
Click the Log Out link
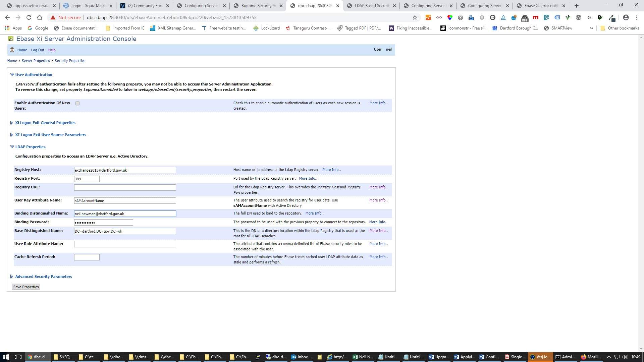point(38,50)
